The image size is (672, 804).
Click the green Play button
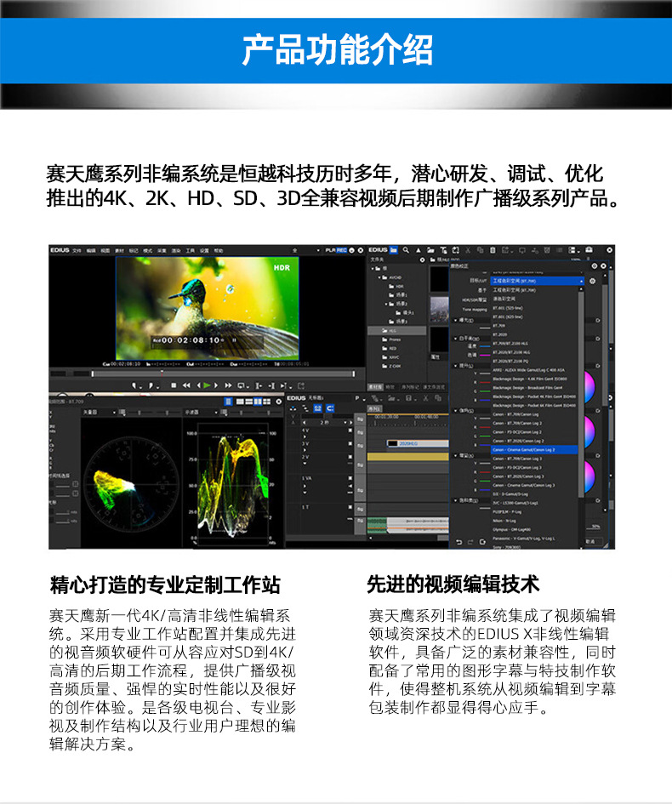coord(207,385)
